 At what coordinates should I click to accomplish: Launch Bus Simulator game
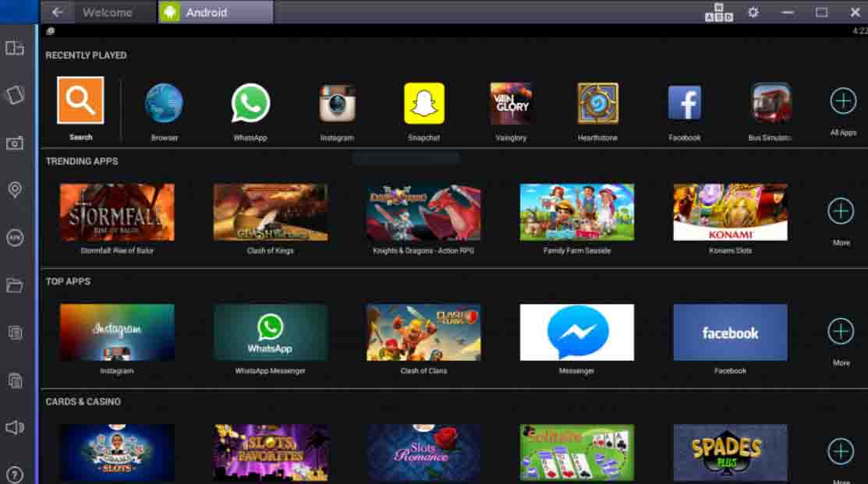pyautogui.click(x=771, y=104)
